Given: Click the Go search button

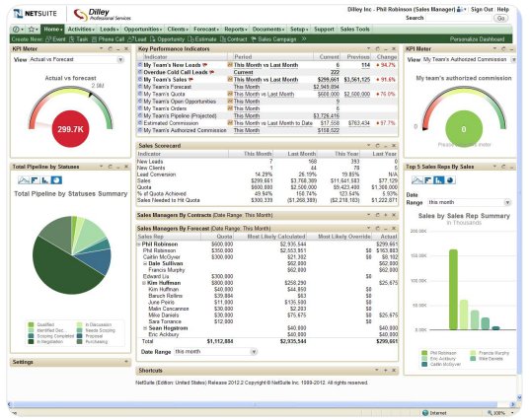Looking at the screenshot, I should pos(501,18).
